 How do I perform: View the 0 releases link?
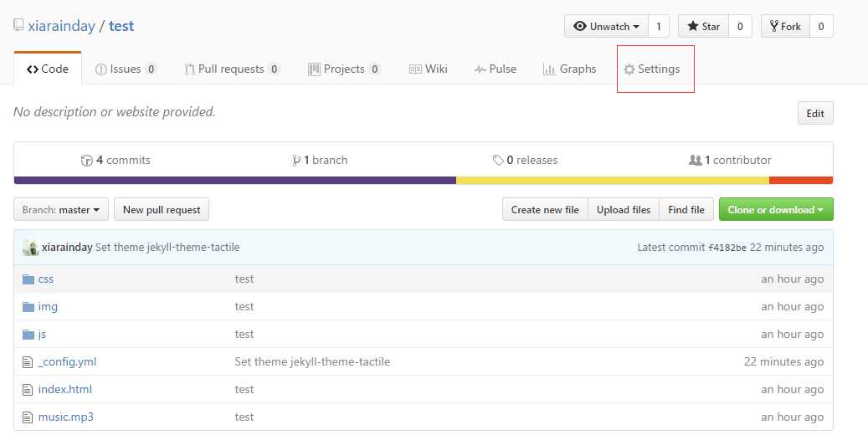click(x=525, y=160)
